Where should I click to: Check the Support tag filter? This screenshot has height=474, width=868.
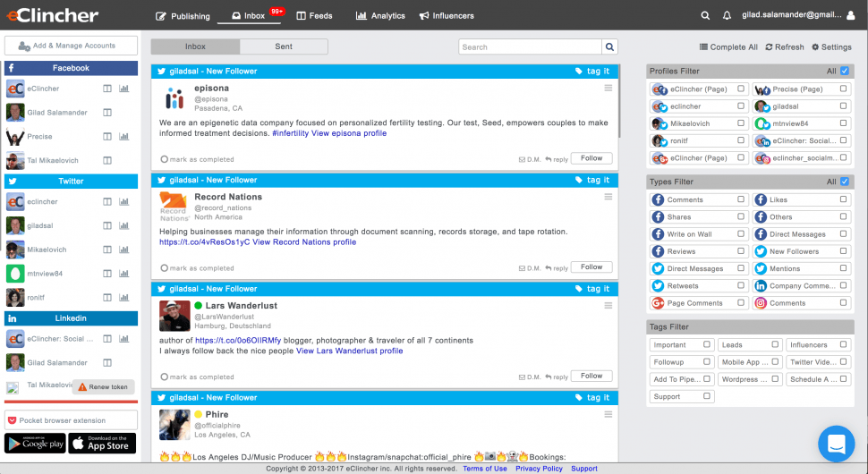(706, 396)
